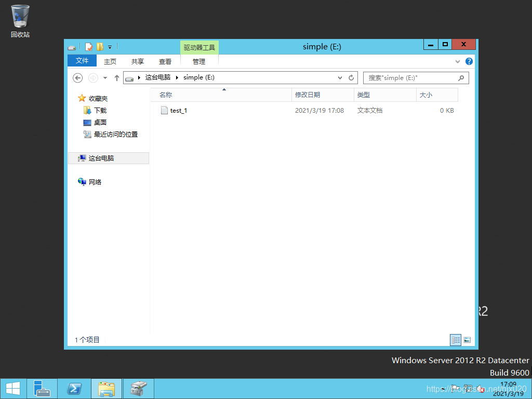Viewport: 532px width, 399px height.
Task: Click the 0 KB size cell
Action: (446, 111)
